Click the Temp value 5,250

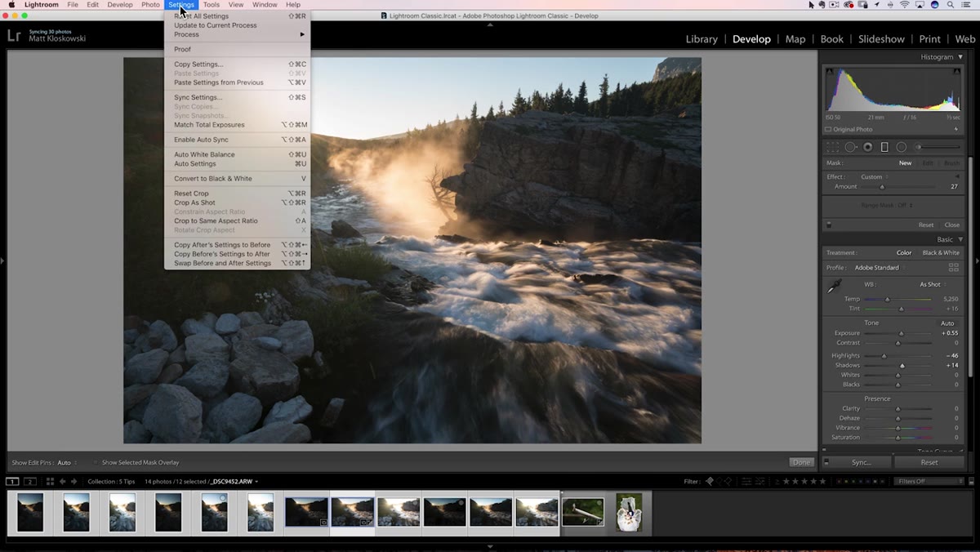(x=951, y=299)
